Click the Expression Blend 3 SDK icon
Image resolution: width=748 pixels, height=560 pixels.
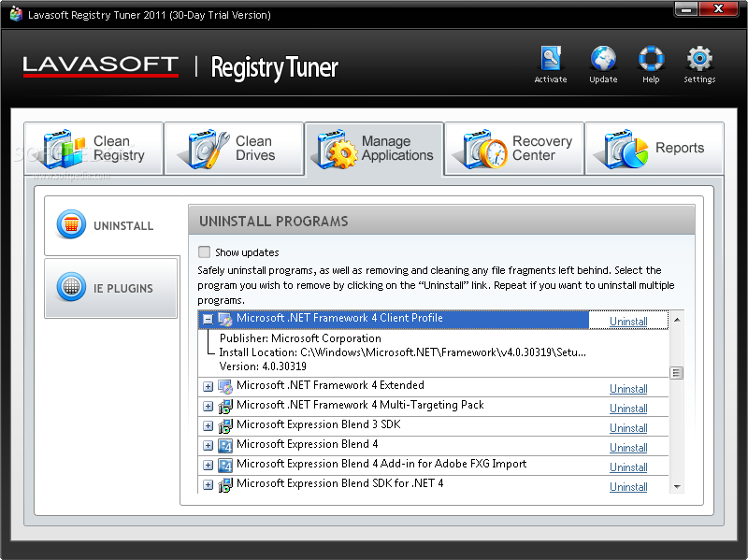(225, 425)
